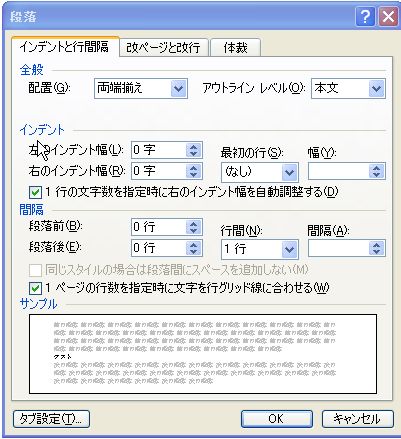Switch to the 体裁 tab

pyautogui.click(x=235, y=48)
